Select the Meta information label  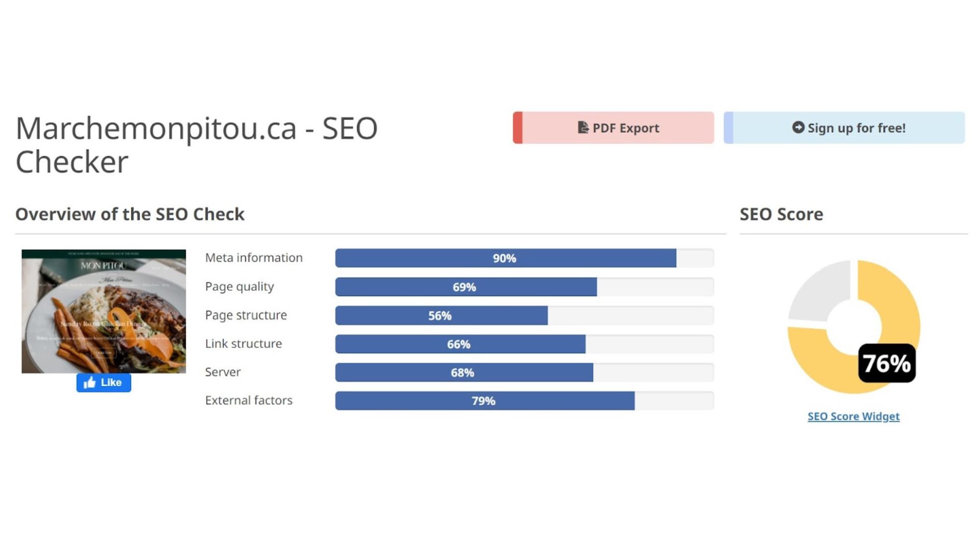tap(254, 258)
